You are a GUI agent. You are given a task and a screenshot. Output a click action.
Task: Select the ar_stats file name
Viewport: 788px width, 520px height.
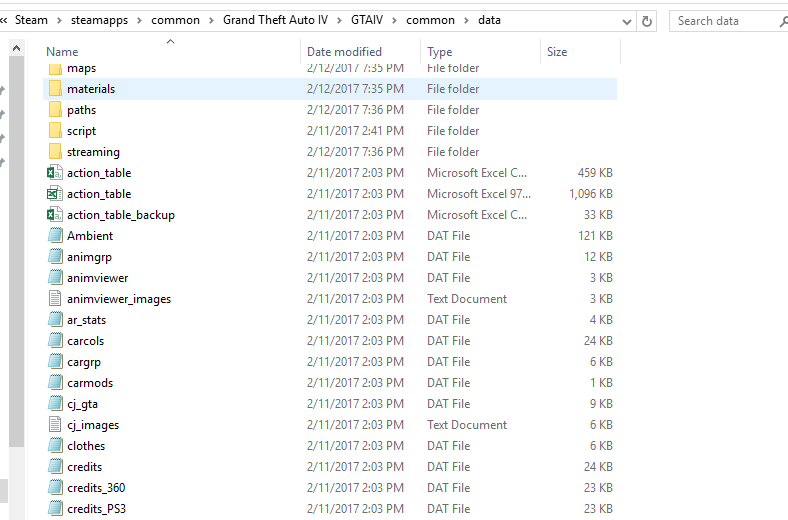tap(86, 320)
